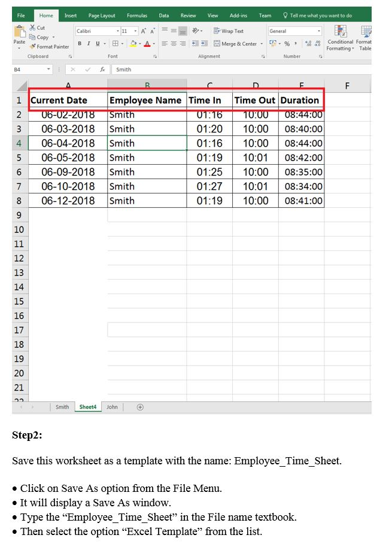Screen dimensions: 392x547
Task: Open Conditional Formatting menu
Action: 340,38
